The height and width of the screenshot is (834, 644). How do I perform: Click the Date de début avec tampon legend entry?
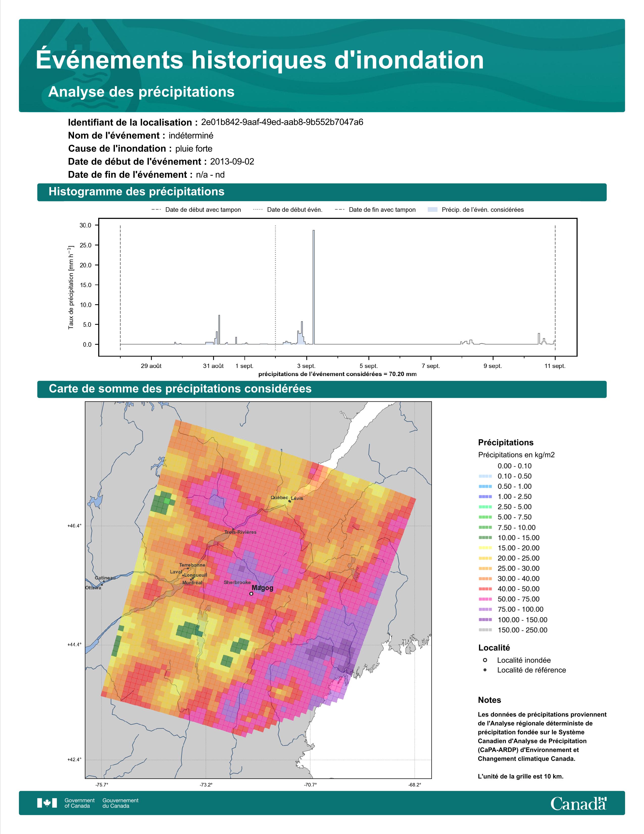(196, 210)
